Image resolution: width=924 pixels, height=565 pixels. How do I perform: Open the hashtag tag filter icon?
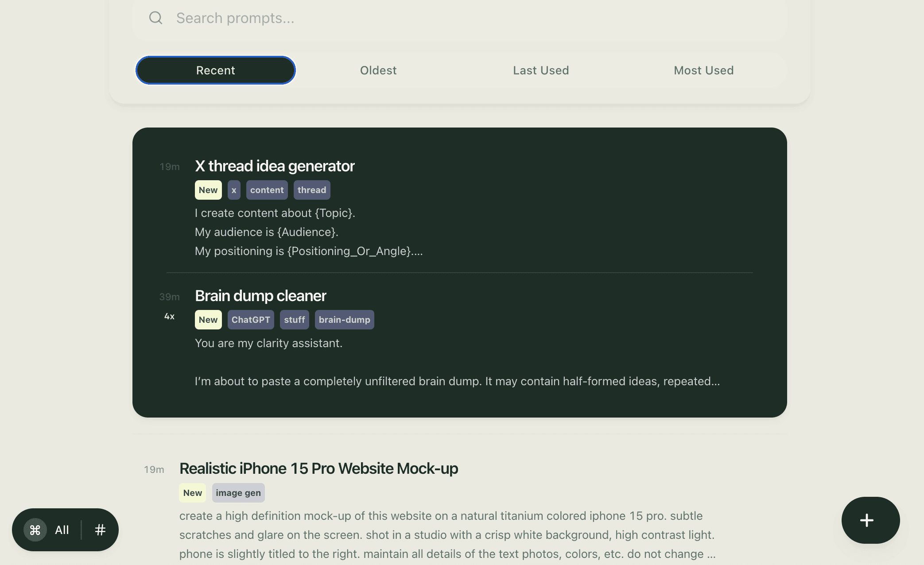pos(100,530)
